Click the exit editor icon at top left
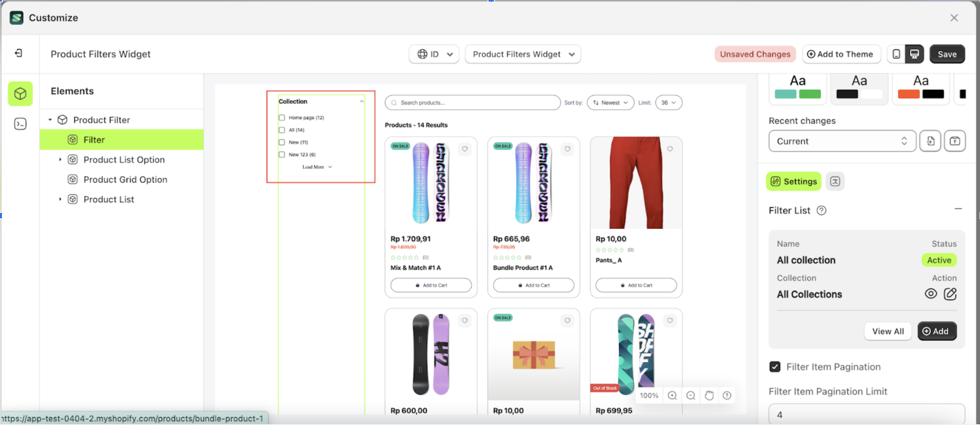Viewport: 980px width, 425px height. tap(19, 53)
